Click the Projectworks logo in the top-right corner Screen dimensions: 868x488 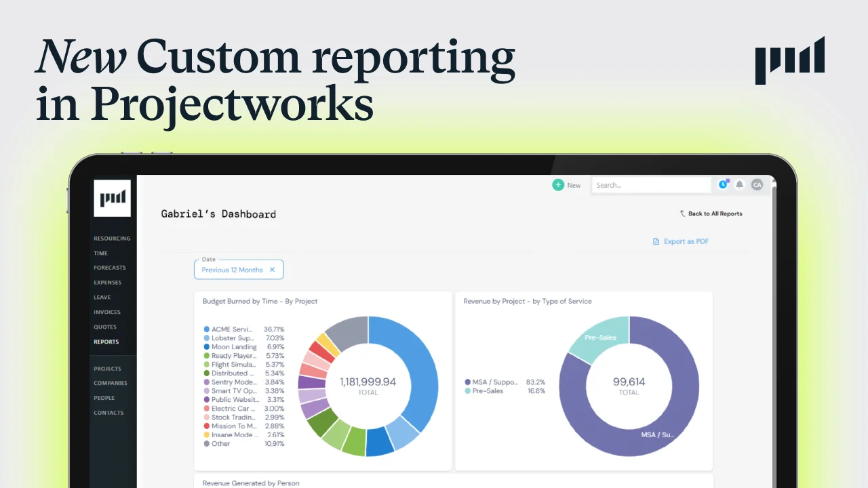click(x=789, y=60)
